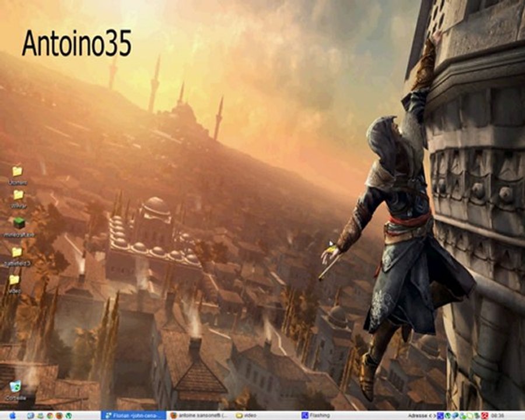This screenshot has width=525, height=420.
Task: Launch the second quick-launch icon
Action: [40, 416]
